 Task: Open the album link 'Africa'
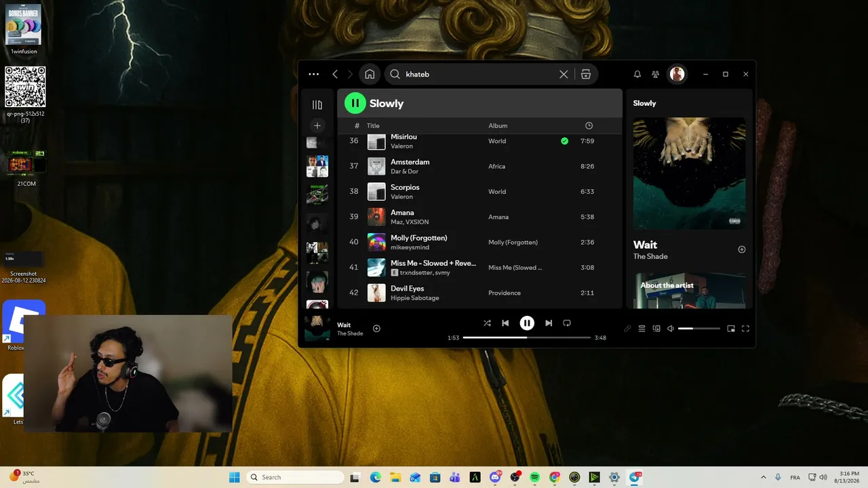(496, 166)
